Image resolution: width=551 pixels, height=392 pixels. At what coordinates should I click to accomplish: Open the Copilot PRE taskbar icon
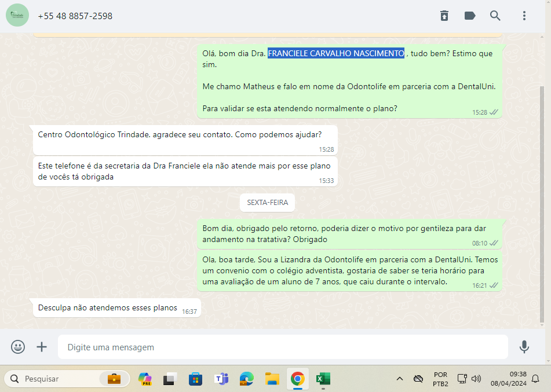(x=145, y=379)
